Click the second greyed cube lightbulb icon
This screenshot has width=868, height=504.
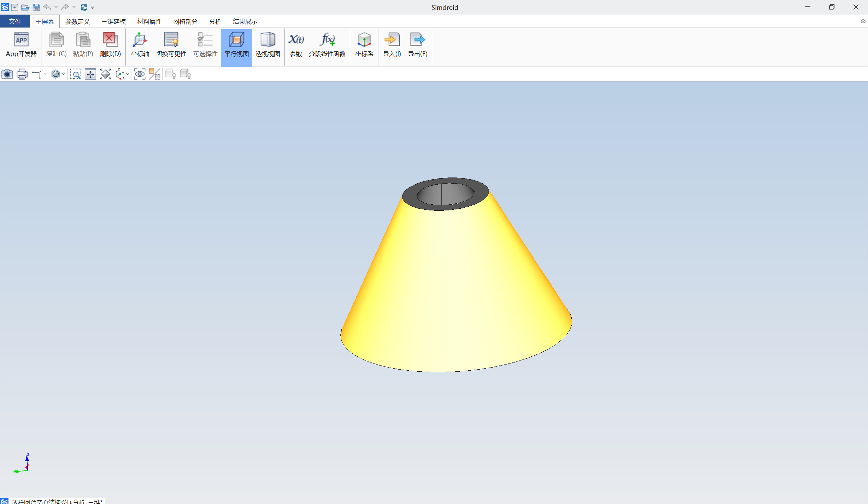coord(185,74)
